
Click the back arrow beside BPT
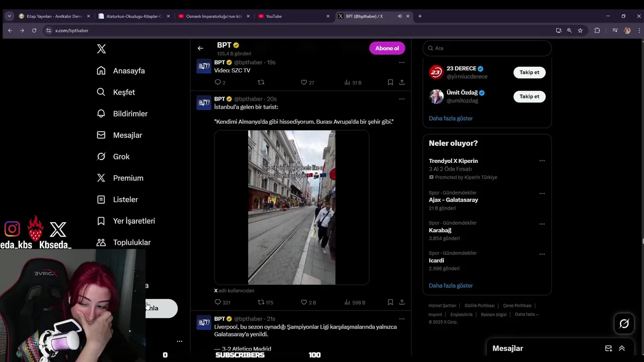click(x=200, y=48)
